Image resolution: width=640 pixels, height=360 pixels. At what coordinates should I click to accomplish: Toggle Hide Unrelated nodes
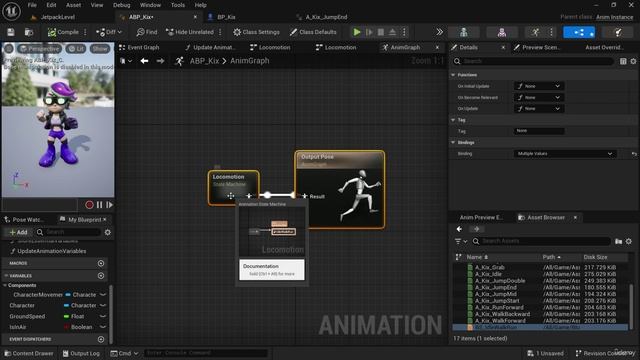pos(190,32)
